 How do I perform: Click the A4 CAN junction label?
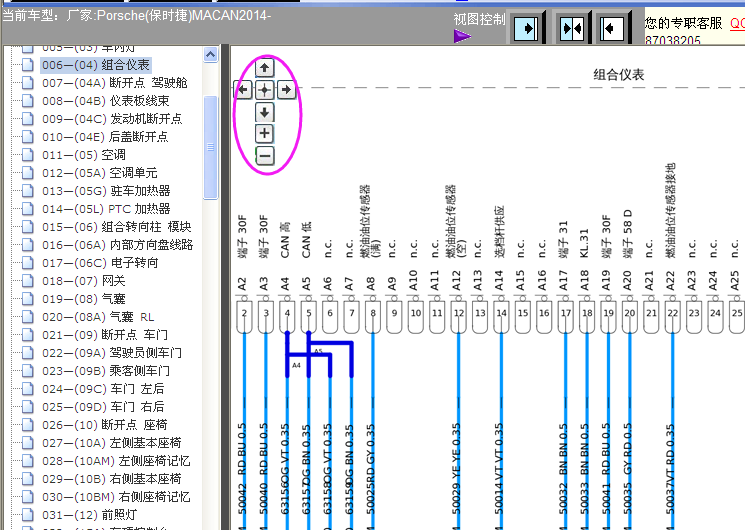(296, 365)
